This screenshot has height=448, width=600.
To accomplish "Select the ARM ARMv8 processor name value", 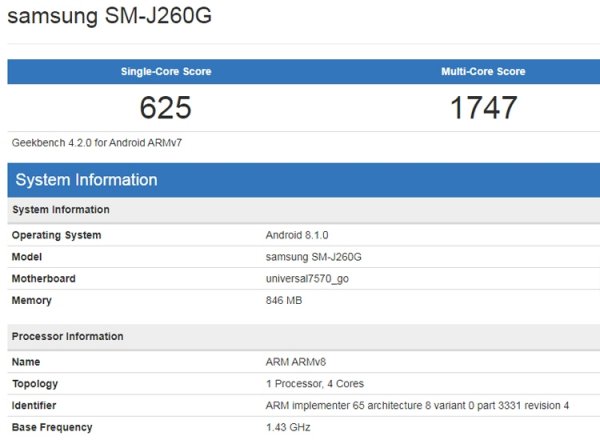I will pyautogui.click(x=298, y=362).
